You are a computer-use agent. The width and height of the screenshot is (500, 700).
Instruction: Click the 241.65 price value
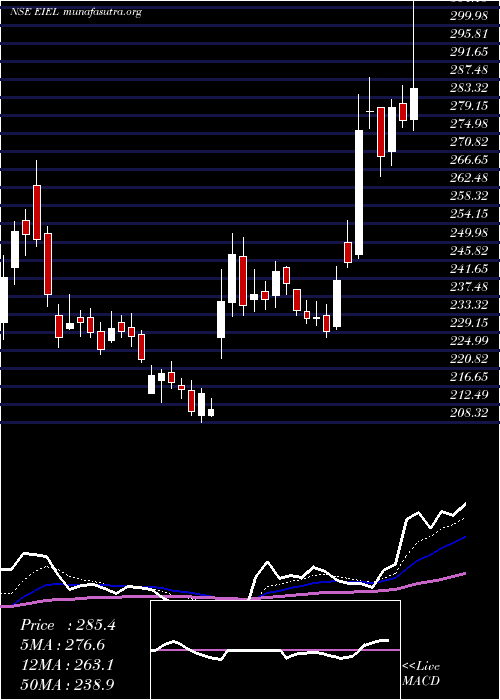pos(468,269)
